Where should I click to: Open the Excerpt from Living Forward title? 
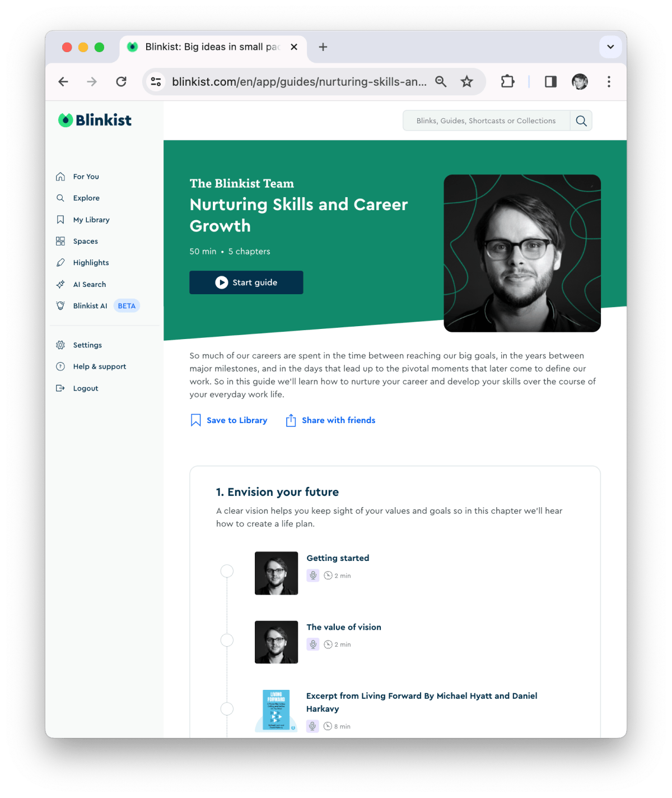422,702
